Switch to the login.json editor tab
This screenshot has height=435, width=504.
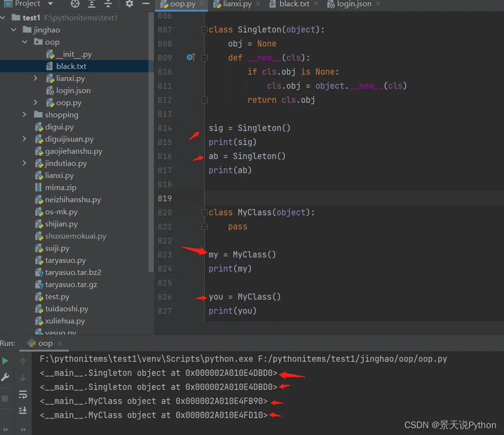point(354,4)
